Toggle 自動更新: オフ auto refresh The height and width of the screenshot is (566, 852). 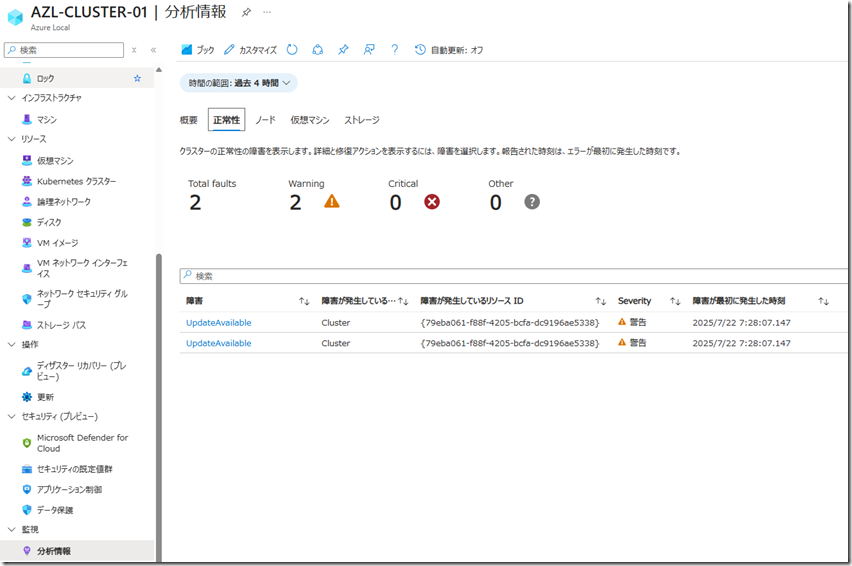[449, 50]
